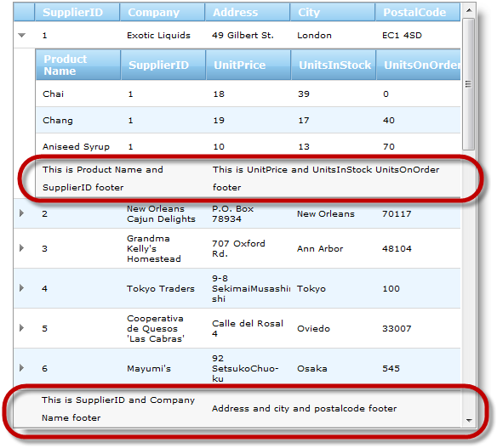This screenshot has width=497, height=448.
Task: Click the UnitsOnOrder column header
Action: 419,65
